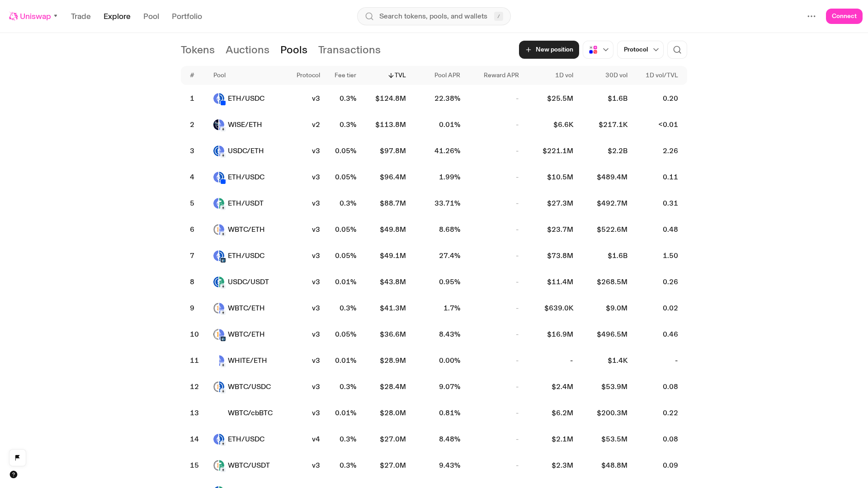The height and width of the screenshot is (488, 868).
Task: Click the slash shortcut badge in search bar
Action: [x=499, y=16]
